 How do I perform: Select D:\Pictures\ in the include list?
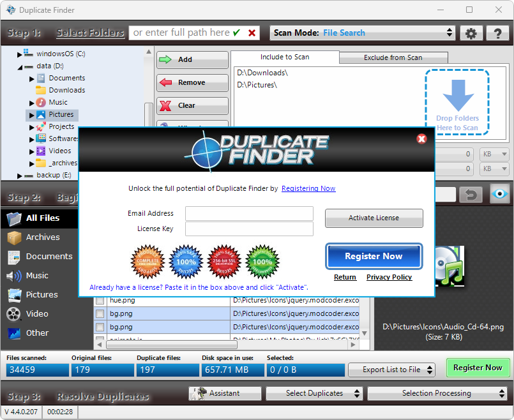257,85
